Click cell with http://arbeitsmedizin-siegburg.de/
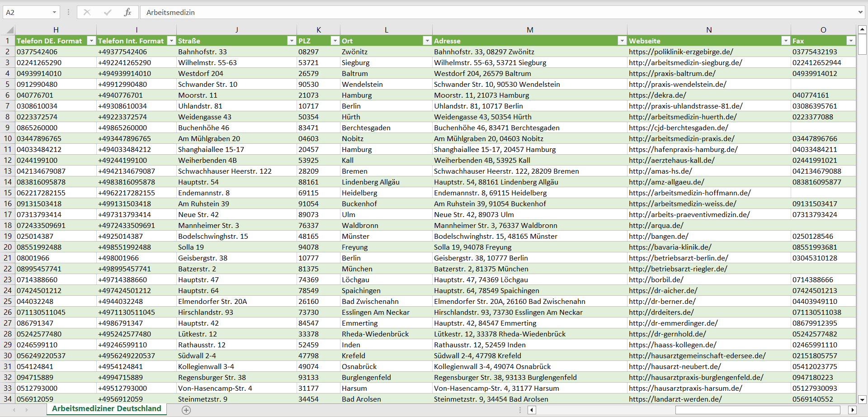The width and height of the screenshot is (868, 417). coord(709,62)
